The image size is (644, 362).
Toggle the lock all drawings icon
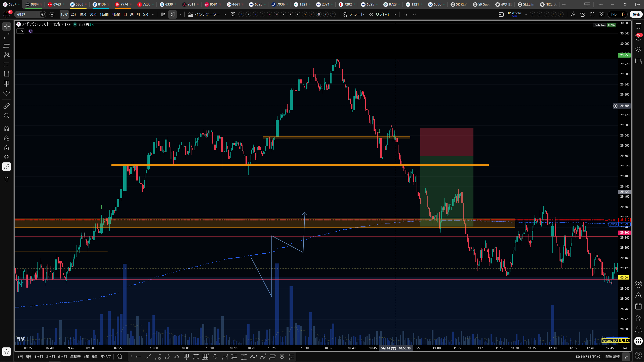click(x=7, y=148)
